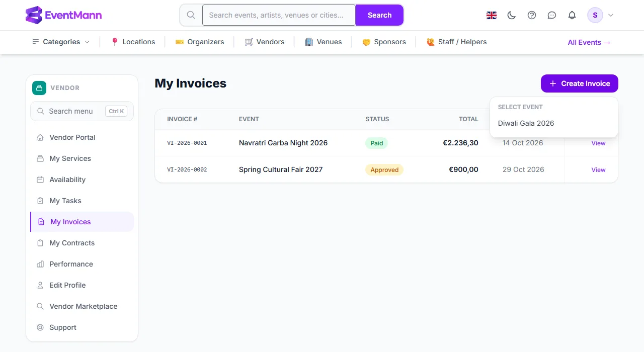The height and width of the screenshot is (352, 644).
Task: Open My Contracts in sidebar
Action: point(82,243)
